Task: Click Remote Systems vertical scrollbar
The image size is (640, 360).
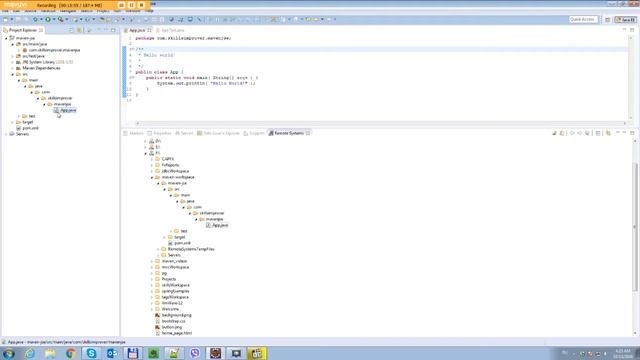Action: [635, 227]
